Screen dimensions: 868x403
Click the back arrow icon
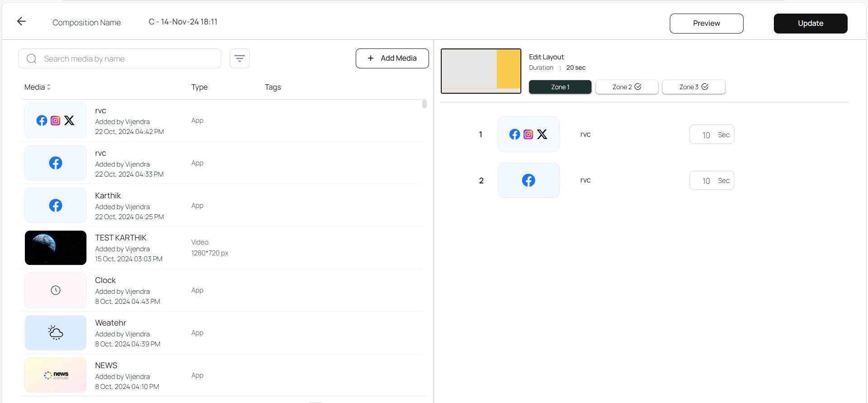[21, 21]
